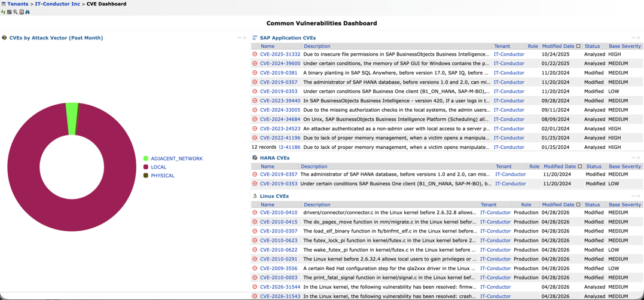Screen dimensions: 644x300
Task: Click ADJACENT_NETWORK green legend swatch
Action: pyautogui.click(x=146, y=158)
